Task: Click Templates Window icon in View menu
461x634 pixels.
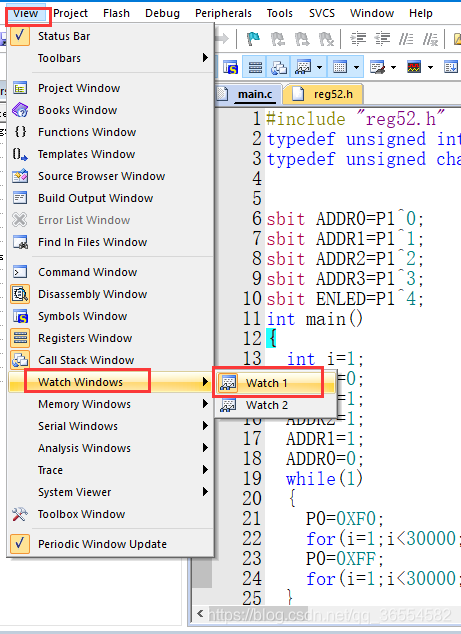Action: coord(20,154)
